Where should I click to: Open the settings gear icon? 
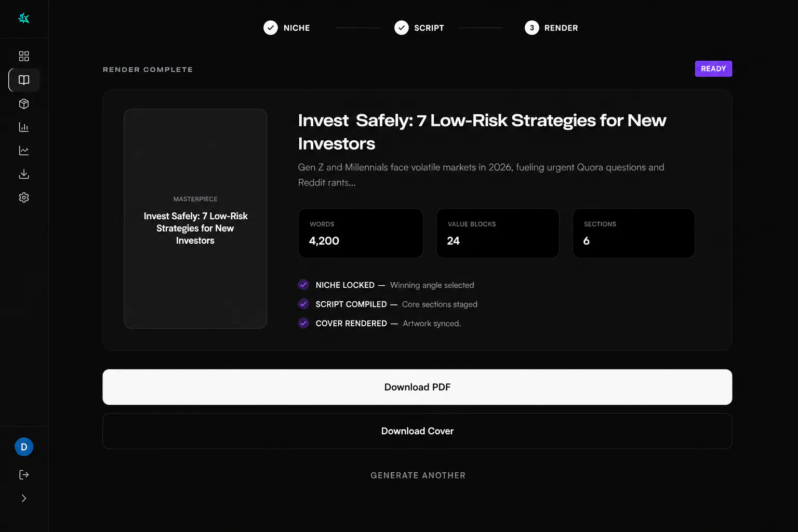tap(24, 197)
